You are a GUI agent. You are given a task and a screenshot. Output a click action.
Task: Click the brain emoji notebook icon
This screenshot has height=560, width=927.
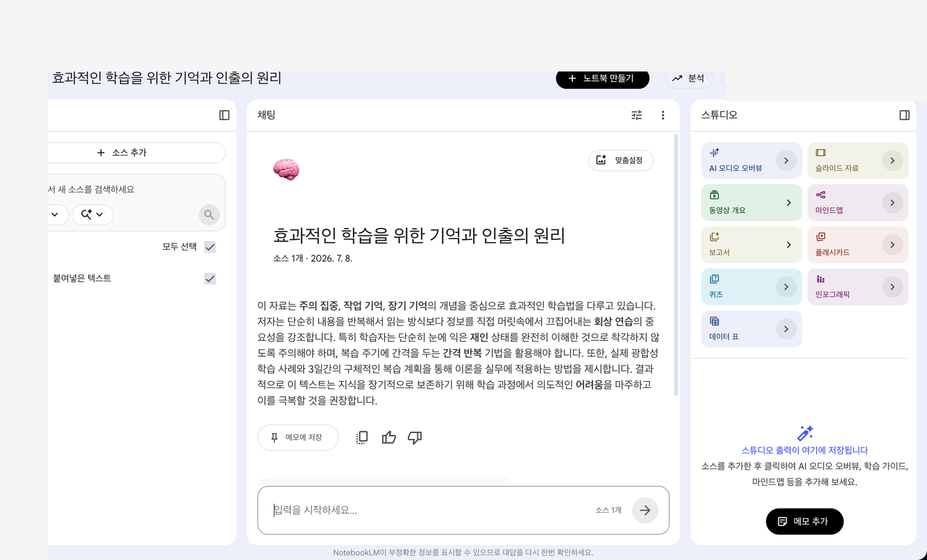[286, 170]
